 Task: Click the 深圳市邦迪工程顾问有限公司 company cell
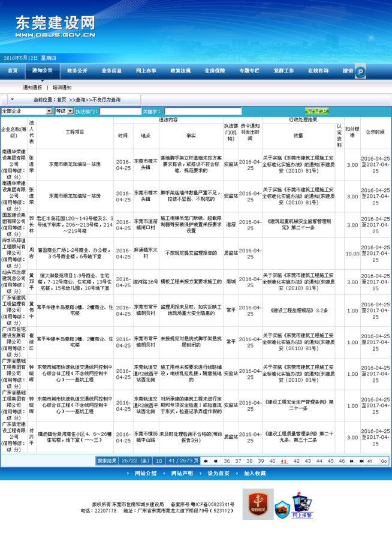click(14, 254)
